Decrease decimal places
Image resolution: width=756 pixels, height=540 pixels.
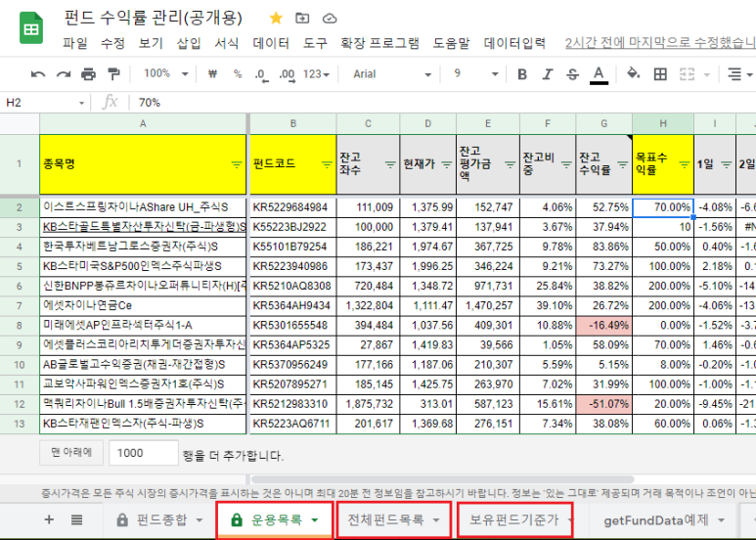click(261, 74)
